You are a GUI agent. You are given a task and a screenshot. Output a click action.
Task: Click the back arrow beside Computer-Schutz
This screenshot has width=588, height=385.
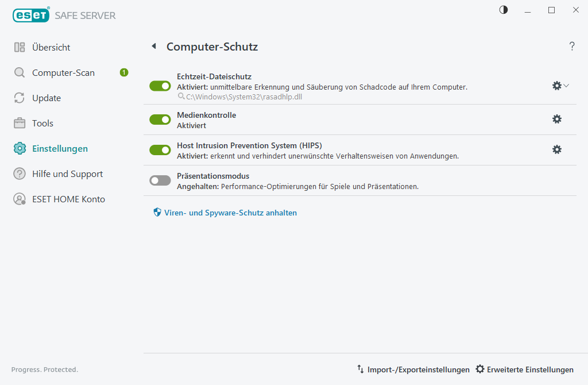[x=154, y=46]
